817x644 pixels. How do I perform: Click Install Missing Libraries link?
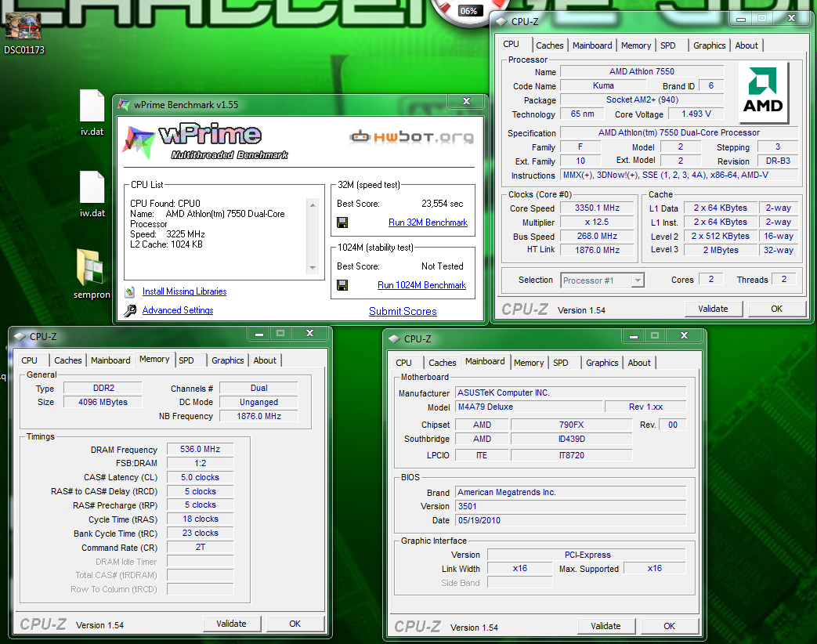184,291
